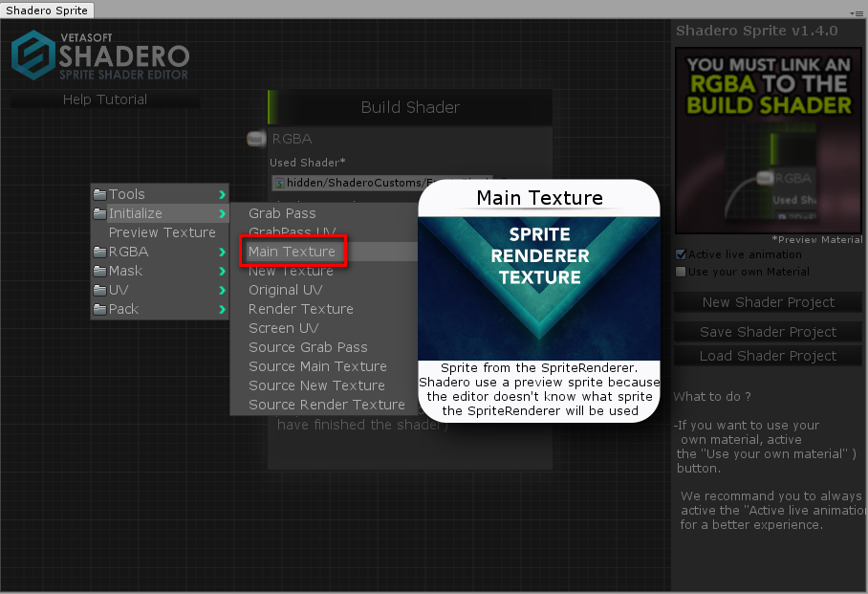The height and width of the screenshot is (594, 868).
Task: Choose Grab Pass in the Initialize submenu
Action: [x=324, y=213]
